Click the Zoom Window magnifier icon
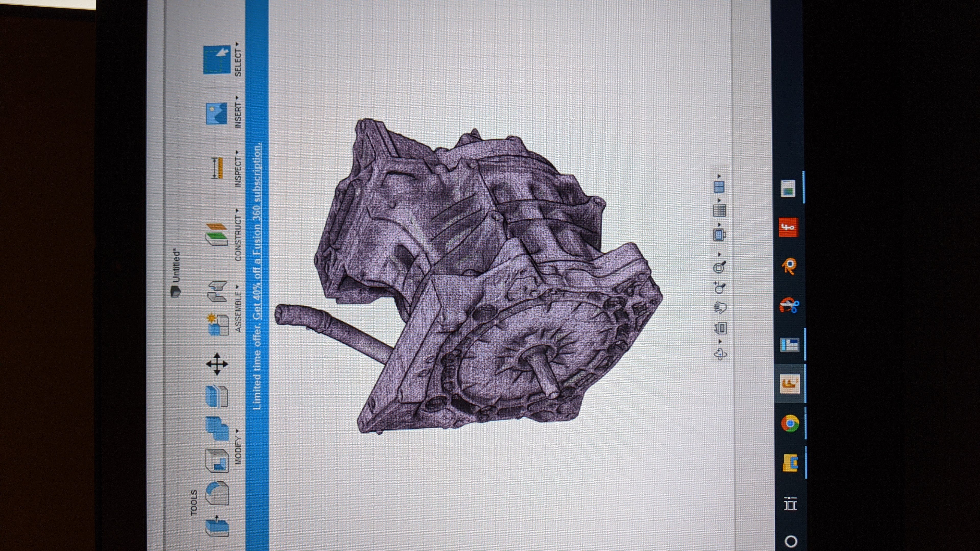 point(719,267)
